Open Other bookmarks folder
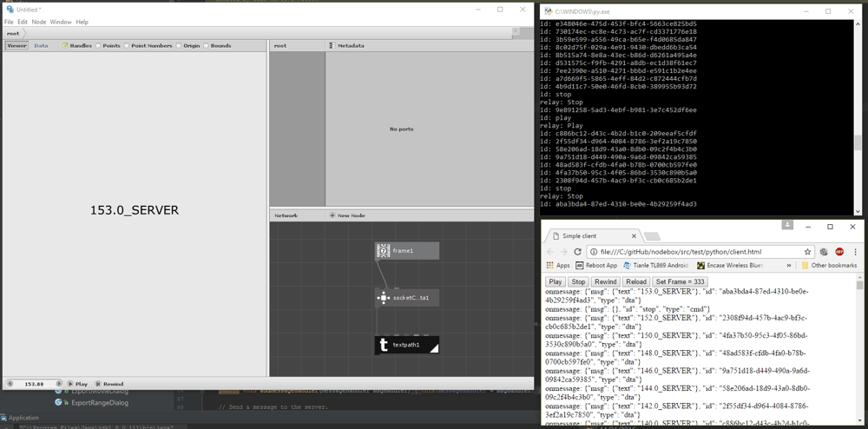This screenshot has height=429, width=868. coord(829,265)
